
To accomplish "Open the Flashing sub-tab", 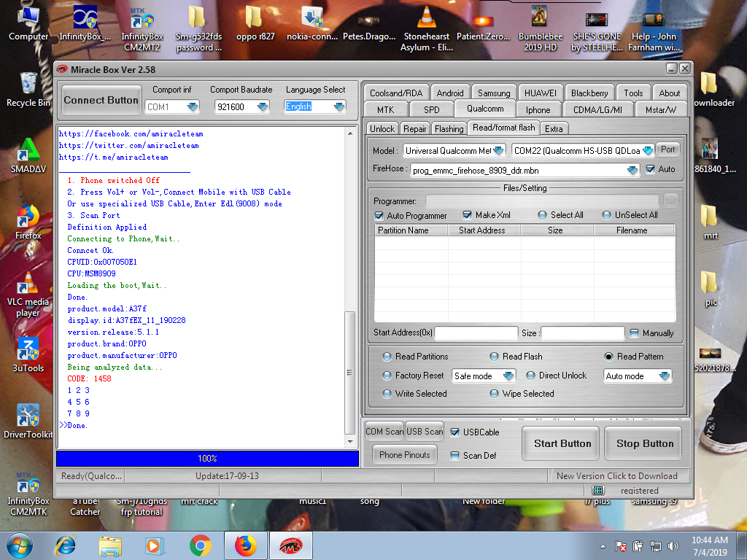I will tap(449, 129).
